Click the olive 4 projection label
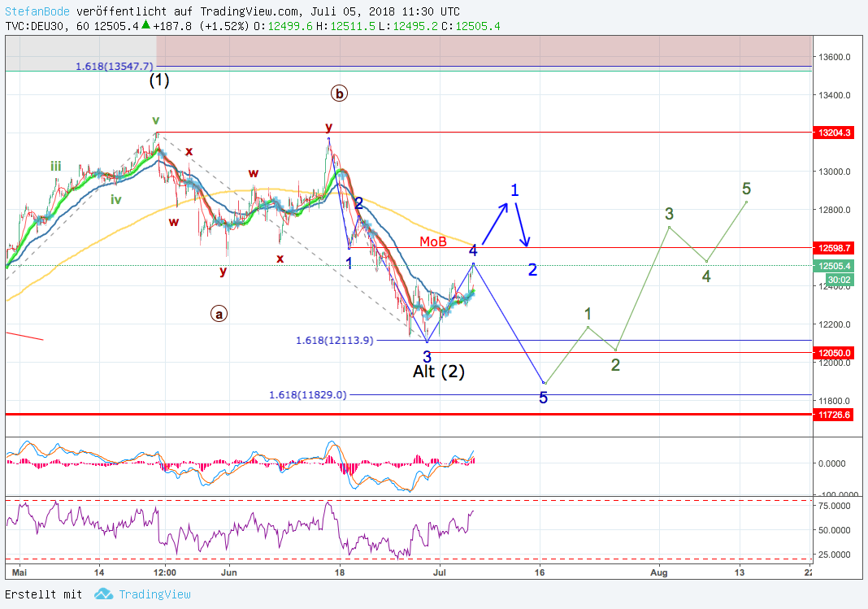 pyautogui.click(x=706, y=276)
